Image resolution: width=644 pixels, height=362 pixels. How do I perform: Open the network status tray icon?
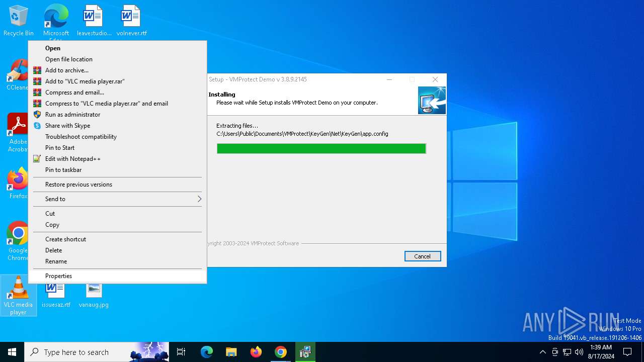(x=567, y=352)
